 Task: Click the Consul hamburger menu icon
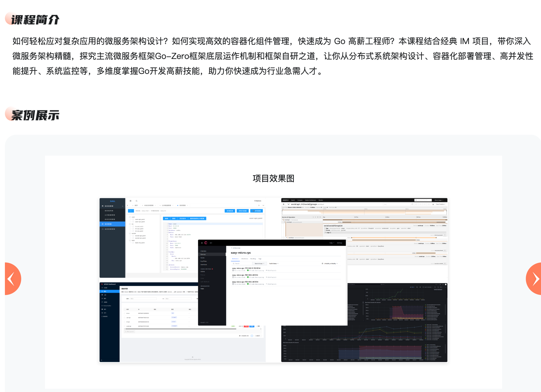202,243
